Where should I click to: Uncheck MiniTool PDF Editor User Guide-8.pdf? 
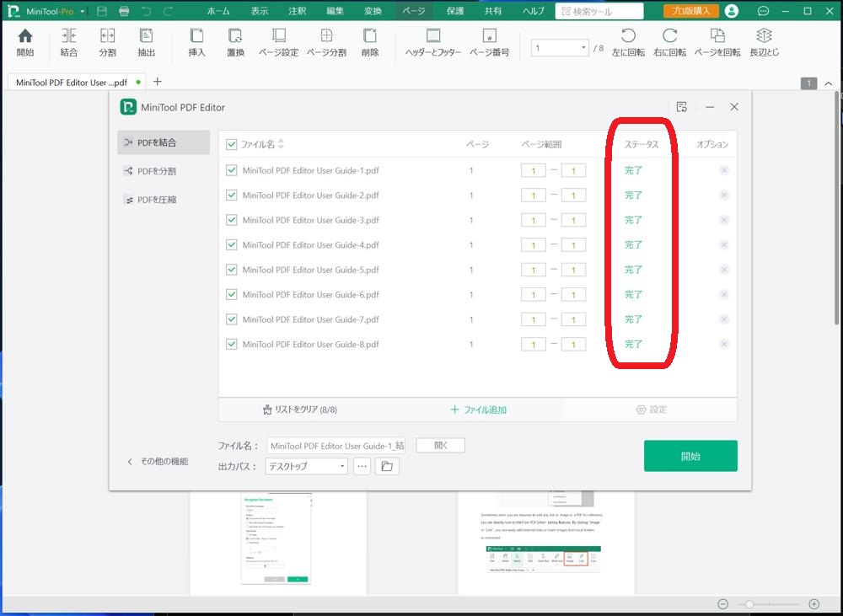click(232, 344)
